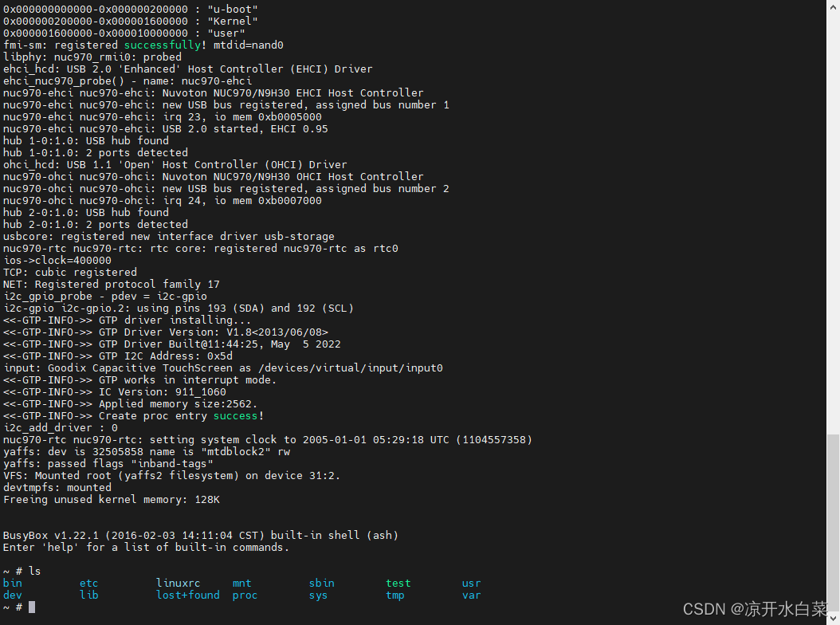
Task: Click the 'devtmpfs: mounted' line
Action: (x=57, y=487)
